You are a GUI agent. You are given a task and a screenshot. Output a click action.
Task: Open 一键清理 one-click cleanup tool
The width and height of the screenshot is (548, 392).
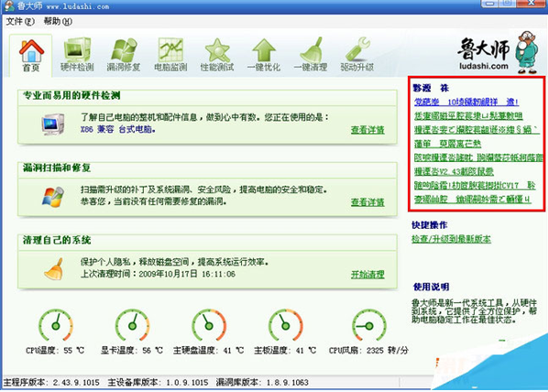pyautogui.click(x=311, y=55)
